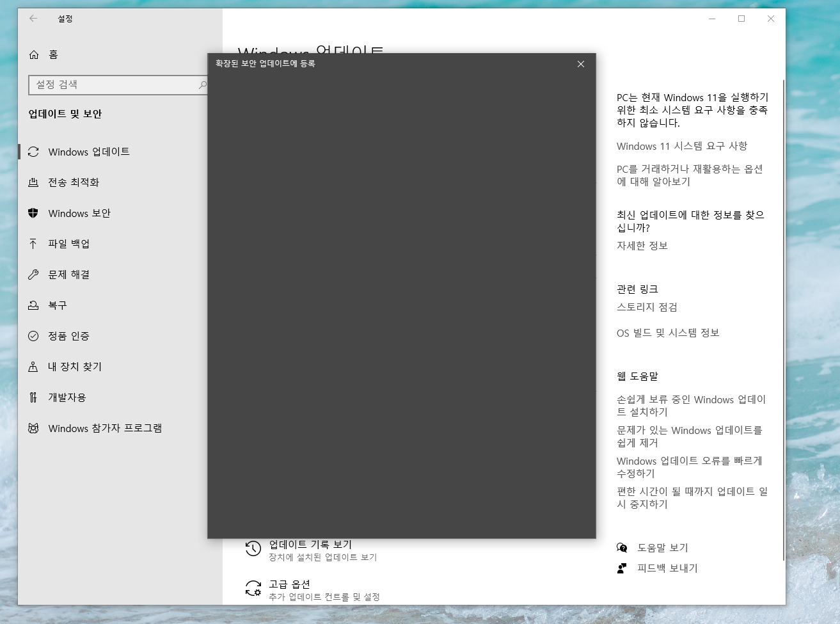The height and width of the screenshot is (624, 840).
Task: Select the 개발자용 tools icon
Action: [x=33, y=397]
